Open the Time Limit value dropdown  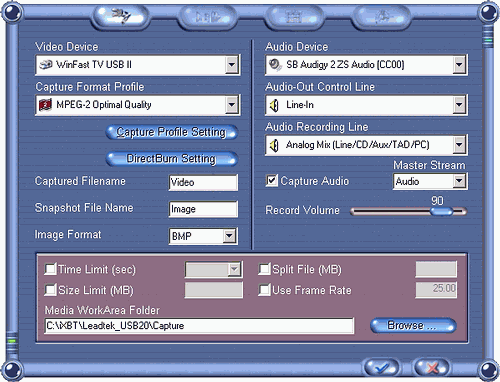234,269
